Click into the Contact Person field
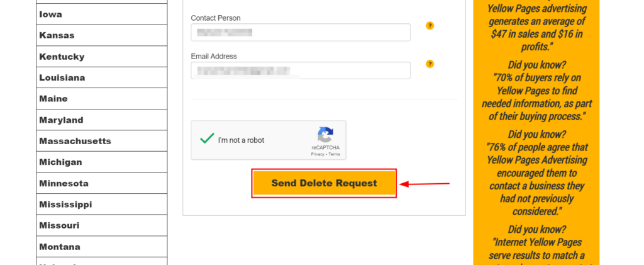The height and width of the screenshot is (265, 644). 301,33
